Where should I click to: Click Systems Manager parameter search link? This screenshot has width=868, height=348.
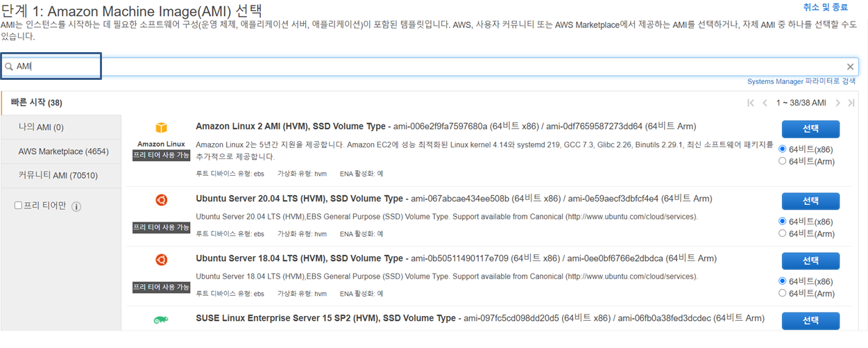[801, 81]
